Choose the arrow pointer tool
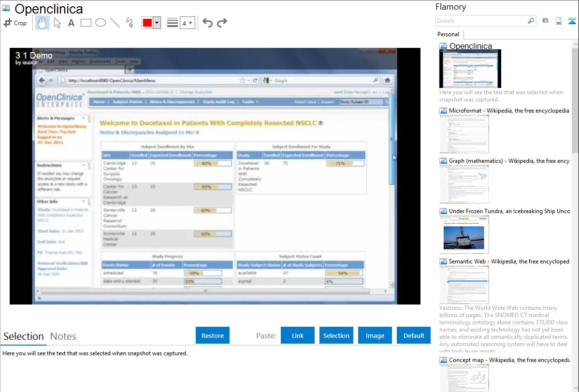This screenshot has height=392, width=579. click(x=57, y=23)
